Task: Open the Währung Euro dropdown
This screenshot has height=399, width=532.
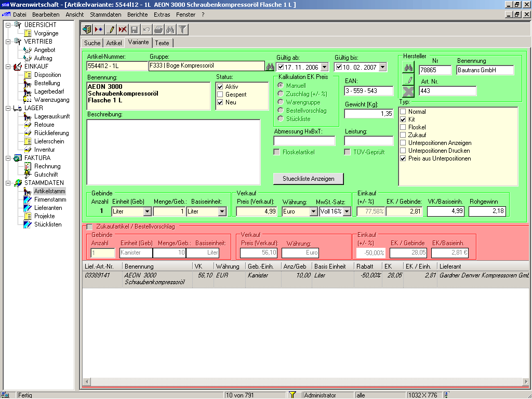Action: (313, 211)
